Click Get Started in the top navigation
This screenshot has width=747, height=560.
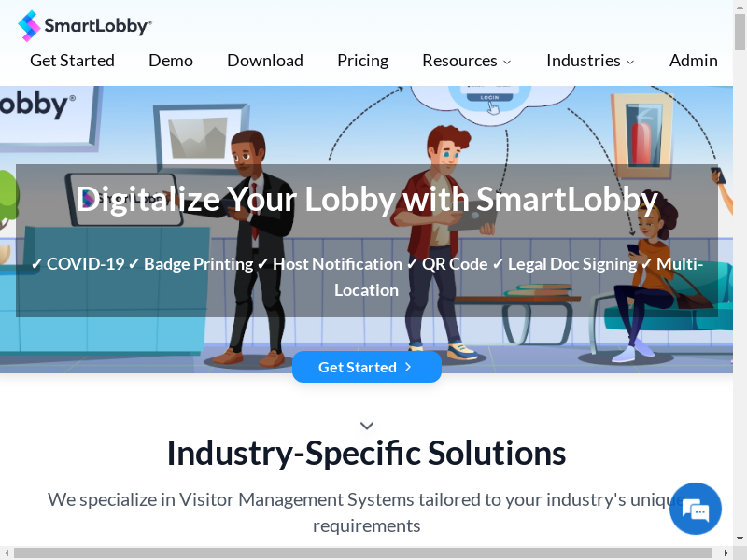coord(72,61)
